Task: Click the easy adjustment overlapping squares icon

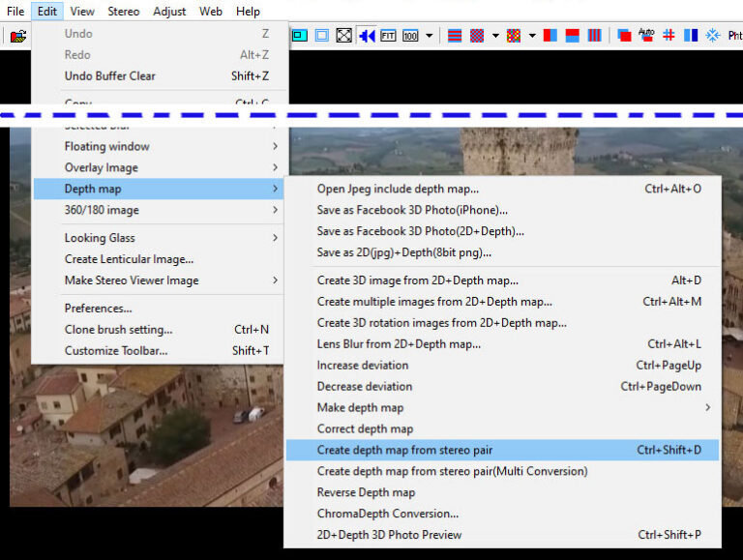Action: (624, 36)
